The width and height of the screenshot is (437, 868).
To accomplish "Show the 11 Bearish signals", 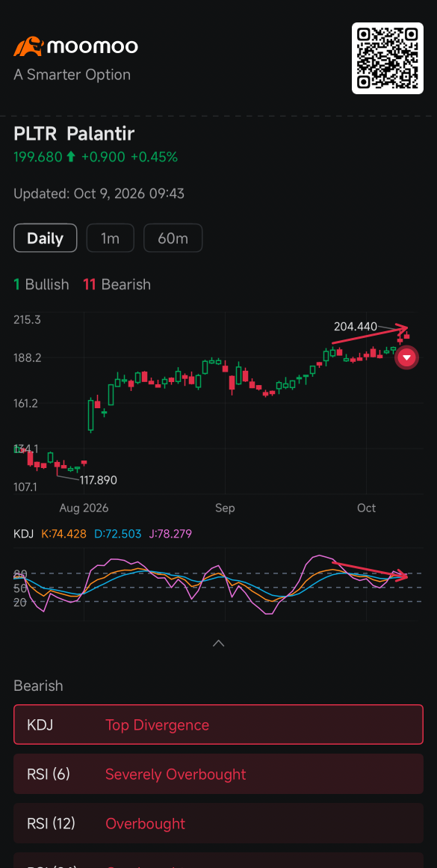I will pyautogui.click(x=117, y=285).
